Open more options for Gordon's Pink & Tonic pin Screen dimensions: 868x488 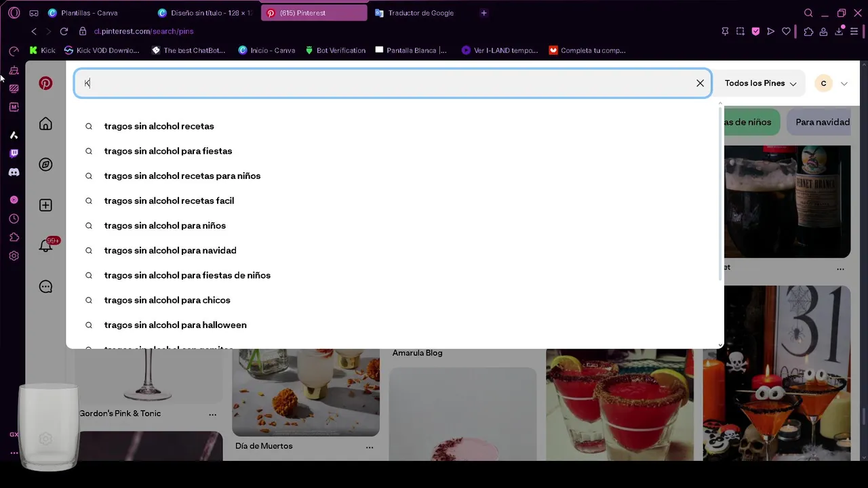(x=213, y=414)
